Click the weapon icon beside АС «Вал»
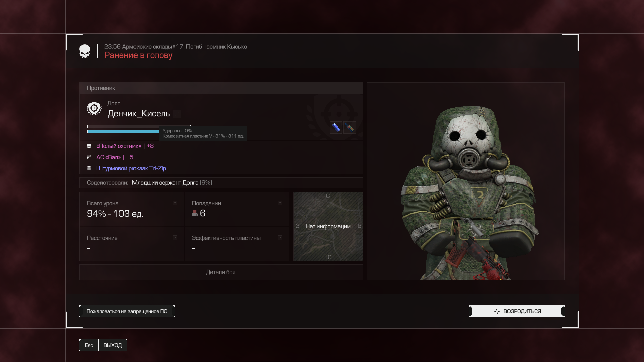 click(x=89, y=157)
